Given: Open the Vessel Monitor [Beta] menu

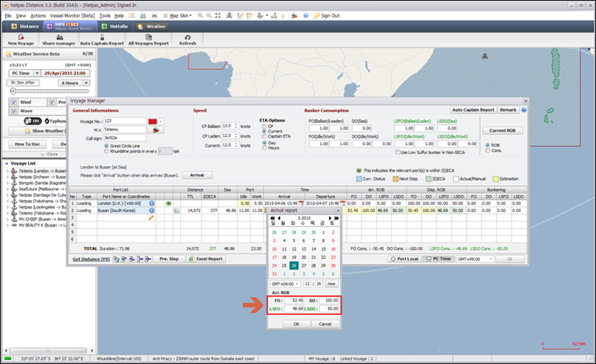Looking at the screenshot, I should (x=72, y=16).
